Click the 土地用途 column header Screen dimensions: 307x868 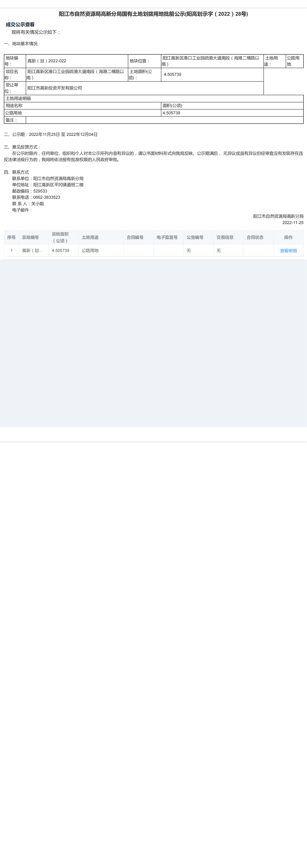pyautogui.click(x=101, y=238)
